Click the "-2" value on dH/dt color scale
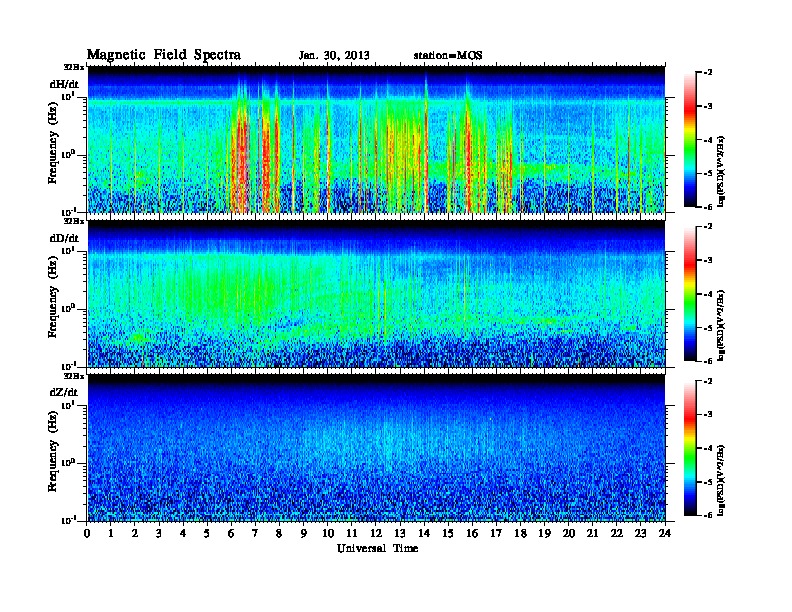Viewport: 792px width, 612px height. tap(708, 73)
